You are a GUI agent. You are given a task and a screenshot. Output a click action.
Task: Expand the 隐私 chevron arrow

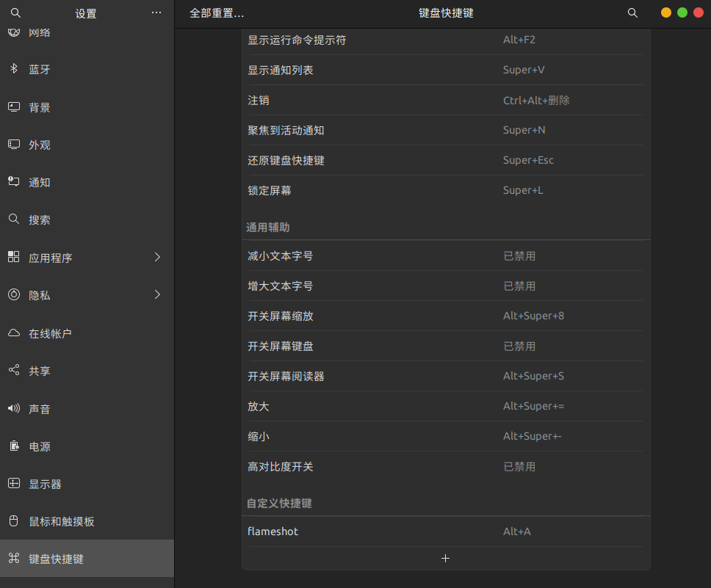point(157,295)
